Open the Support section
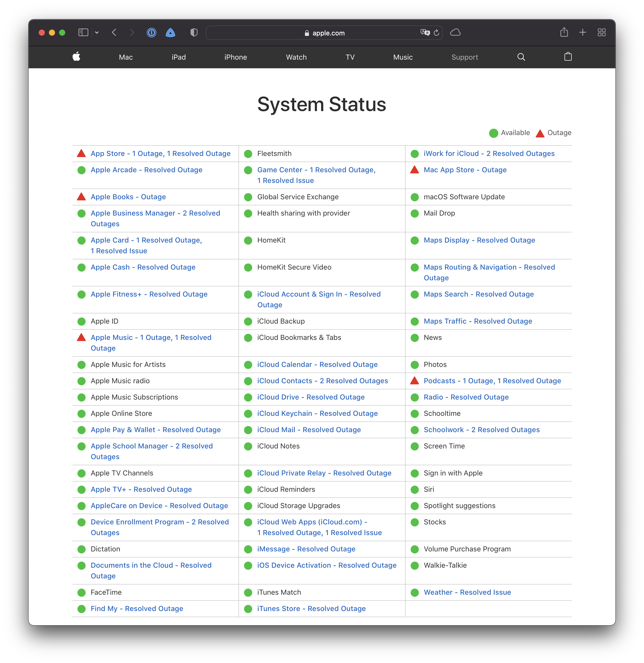Screen dimensions: 644x663 point(465,57)
